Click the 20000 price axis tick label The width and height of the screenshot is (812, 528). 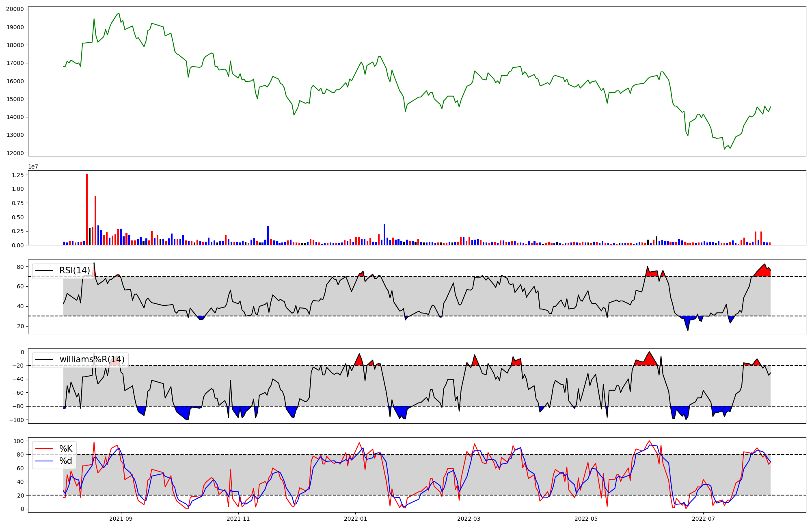point(15,9)
